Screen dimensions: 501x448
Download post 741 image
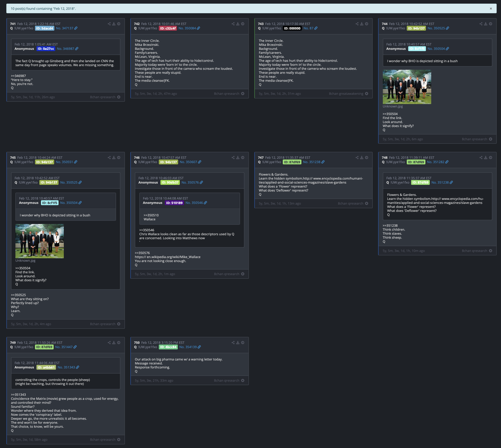click(x=114, y=24)
